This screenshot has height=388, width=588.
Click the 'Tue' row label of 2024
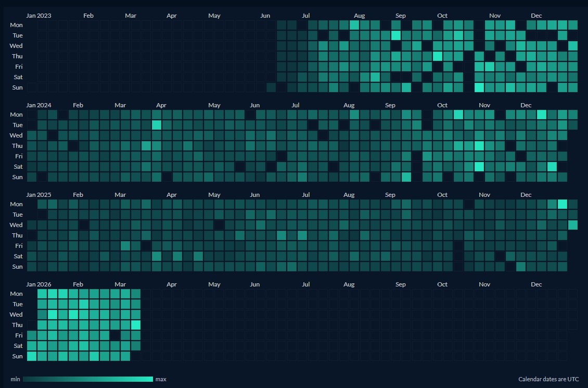(x=18, y=125)
